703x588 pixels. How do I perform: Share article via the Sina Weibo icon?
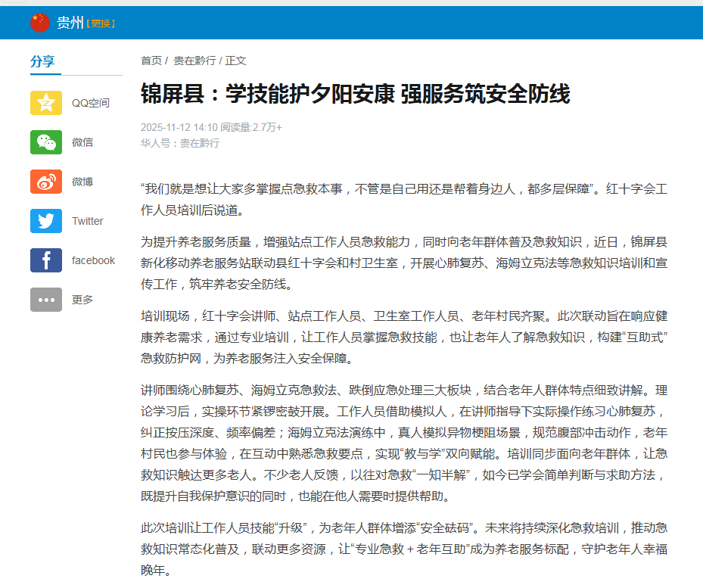[x=46, y=182]
